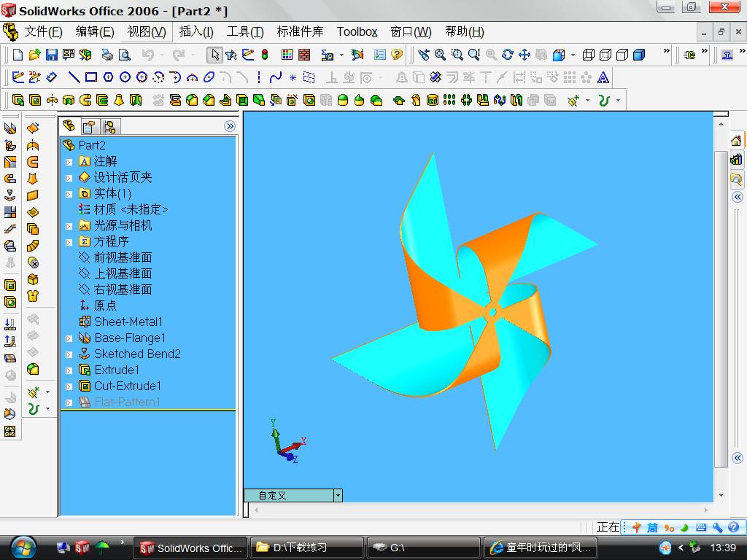Select the sketch Point tool

[293, 77]
